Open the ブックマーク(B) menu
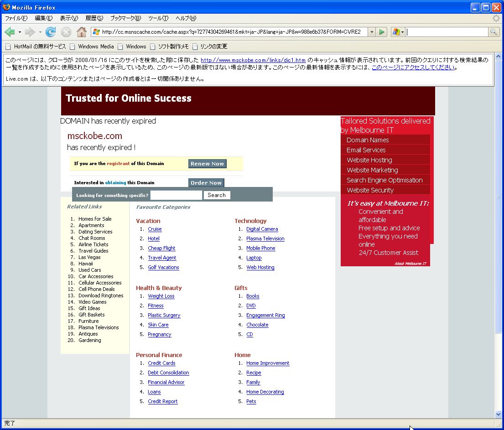This screenshot has height=430, width=504. click(x=125, y=18)
